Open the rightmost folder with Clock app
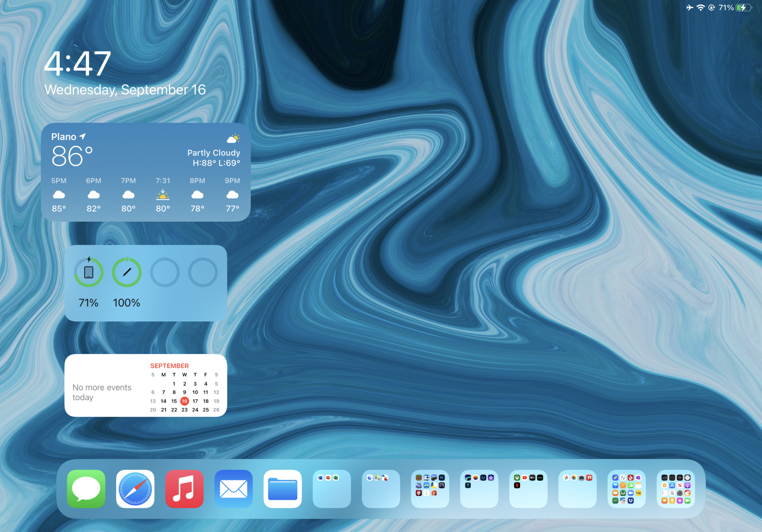The width and height of the screenshot is (762, 532). click(x=676, y=489)
